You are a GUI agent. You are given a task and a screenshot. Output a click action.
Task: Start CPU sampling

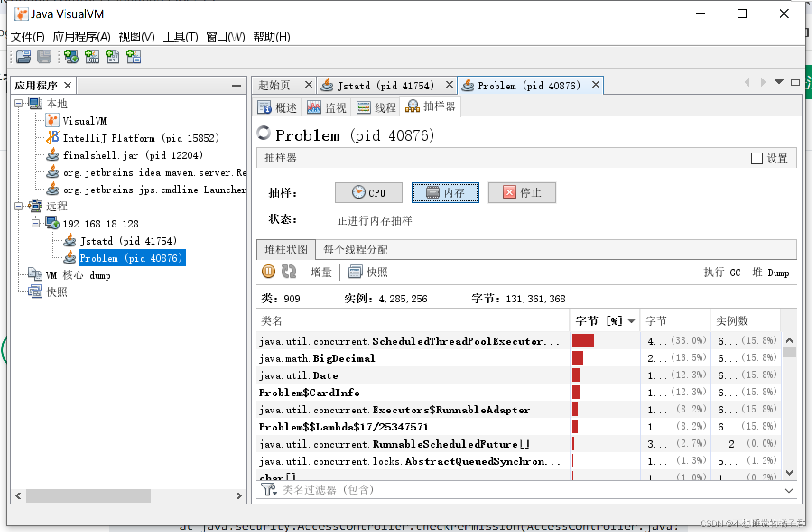[x=369, y=193]
